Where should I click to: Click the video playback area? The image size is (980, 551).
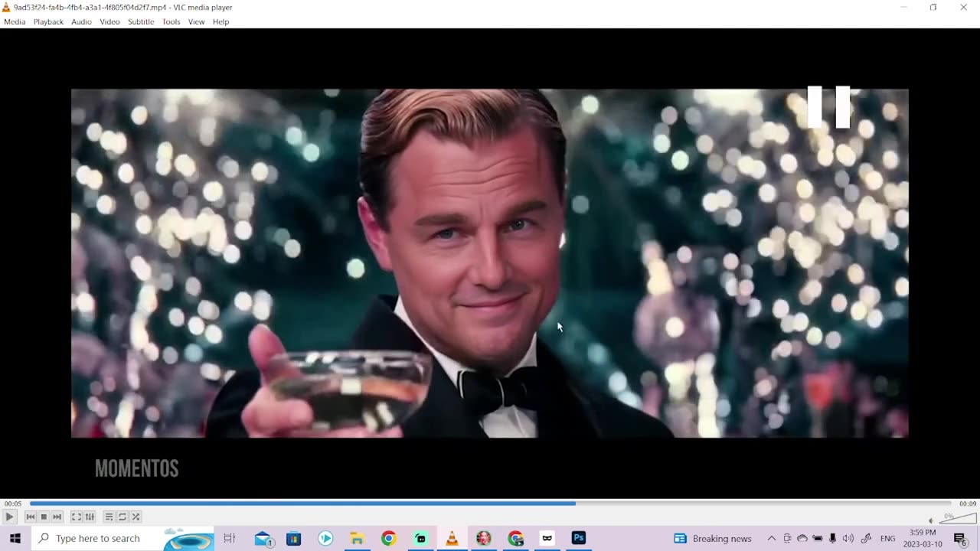490,263
